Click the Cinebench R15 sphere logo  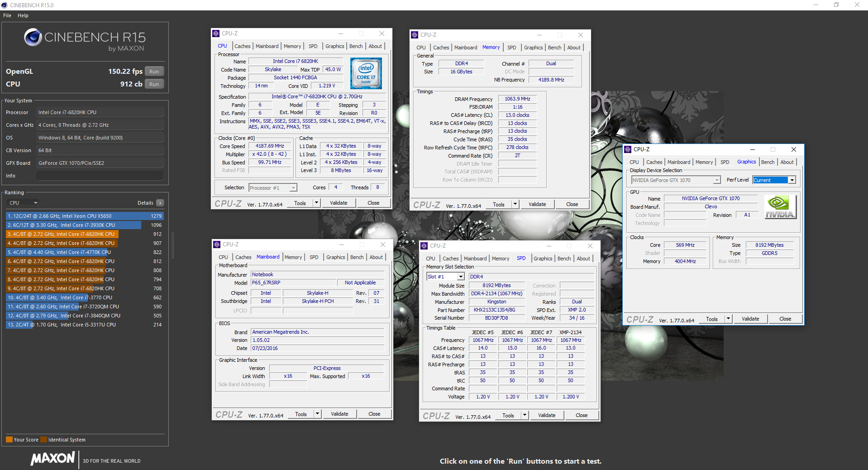click(x=33, y=37)
